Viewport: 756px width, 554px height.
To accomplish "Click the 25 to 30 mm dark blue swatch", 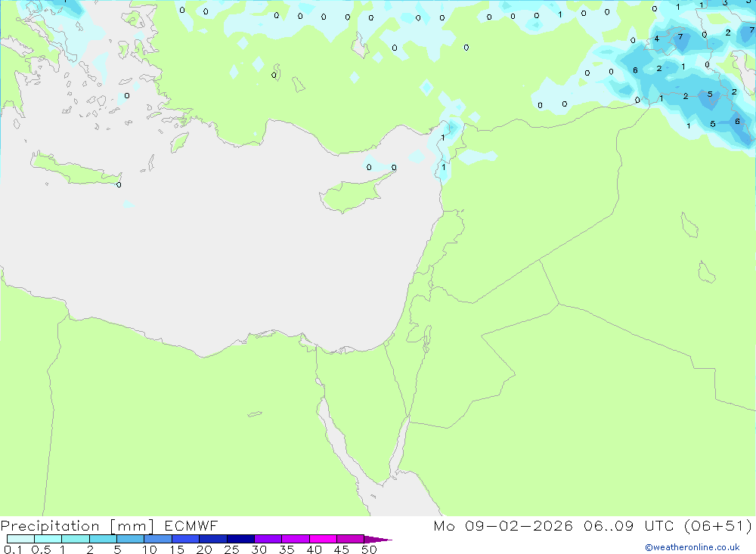I will tap(240, 539).
